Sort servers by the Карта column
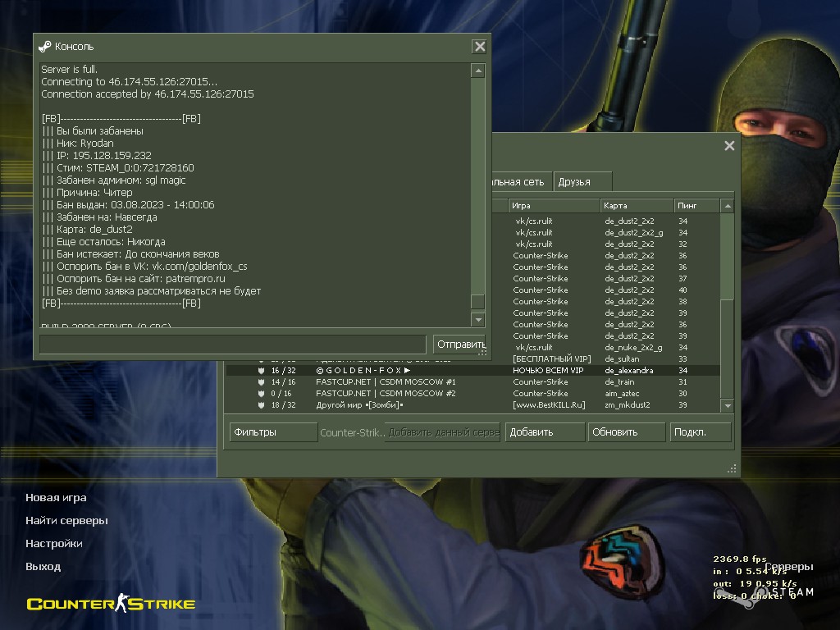This screenshot has height=630, width=840. pos(637,206)
